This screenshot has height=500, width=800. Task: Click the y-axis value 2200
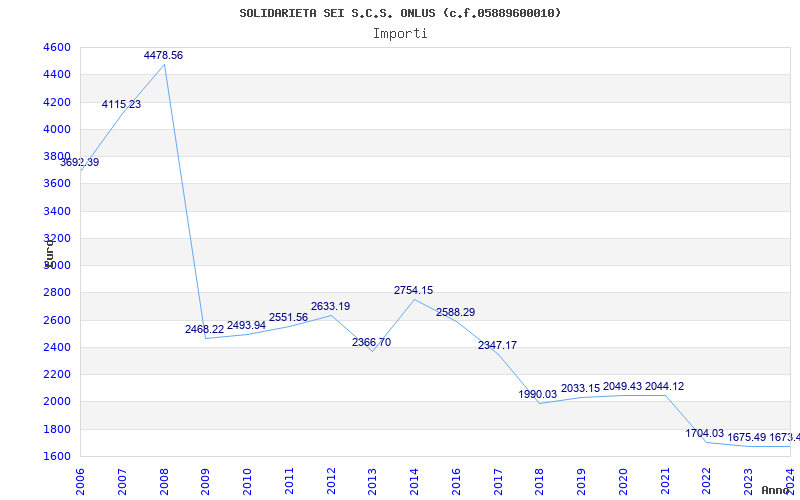pyautogui.click(x=57, y=374)
